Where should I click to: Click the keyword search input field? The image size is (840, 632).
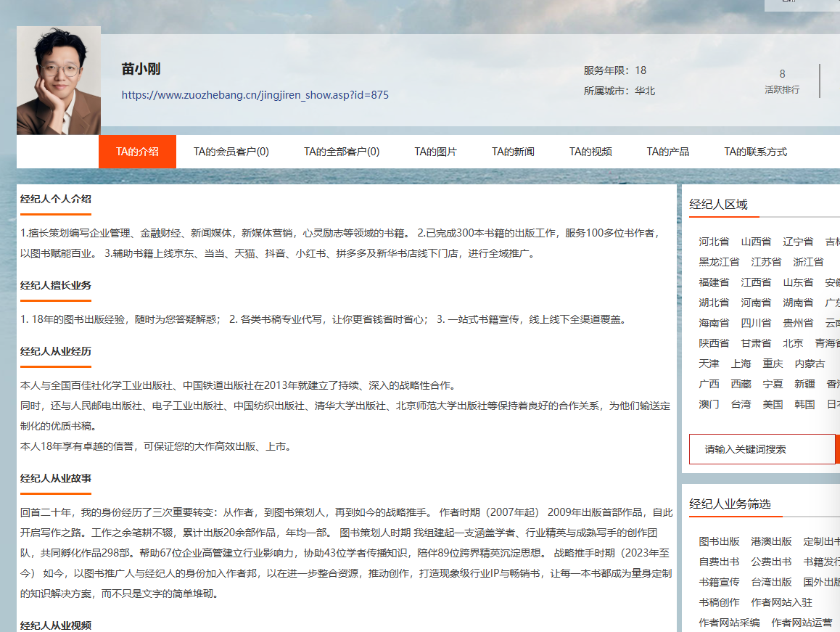tap(762, 449)
